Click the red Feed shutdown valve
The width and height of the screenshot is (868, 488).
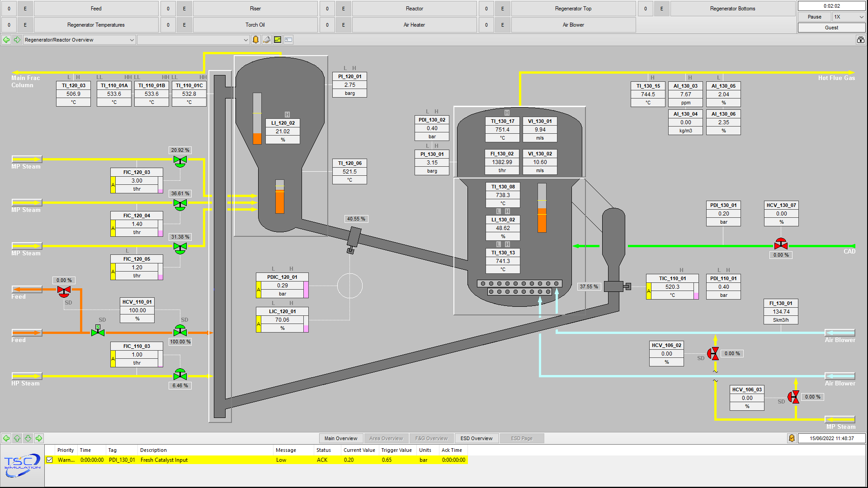click(64, 291)
